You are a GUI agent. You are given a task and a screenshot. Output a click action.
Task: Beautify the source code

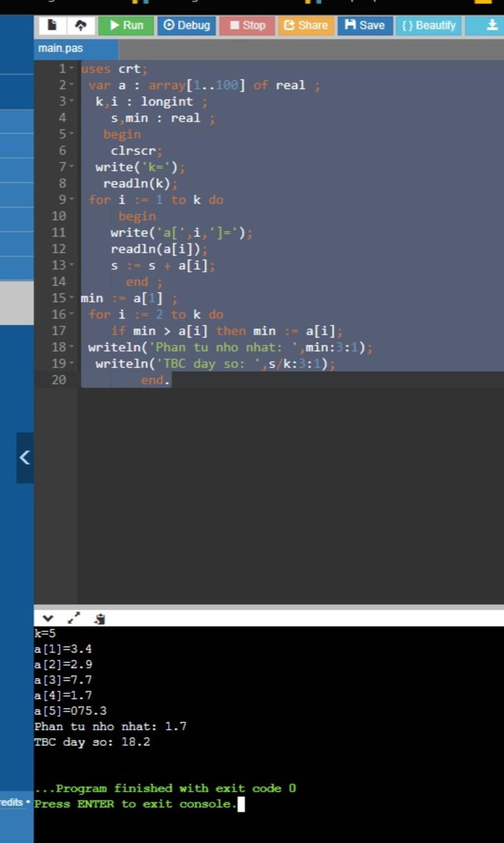click(x=429, y=25)
